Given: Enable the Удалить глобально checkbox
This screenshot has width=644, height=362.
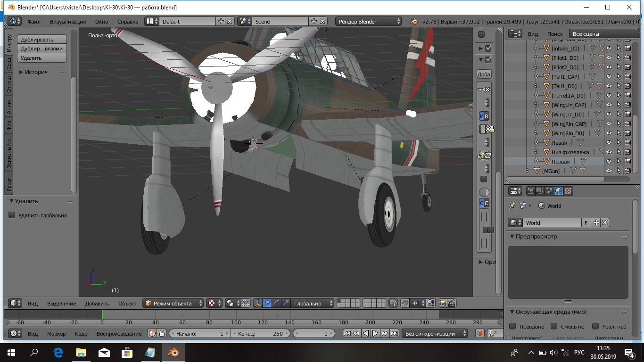Looking at the screenshot, I should 12,215.
